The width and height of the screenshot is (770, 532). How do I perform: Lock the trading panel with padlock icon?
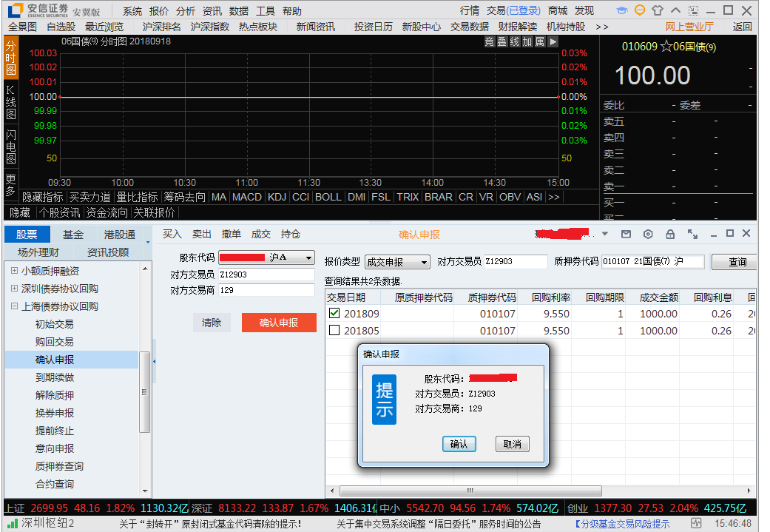[670, 235]
